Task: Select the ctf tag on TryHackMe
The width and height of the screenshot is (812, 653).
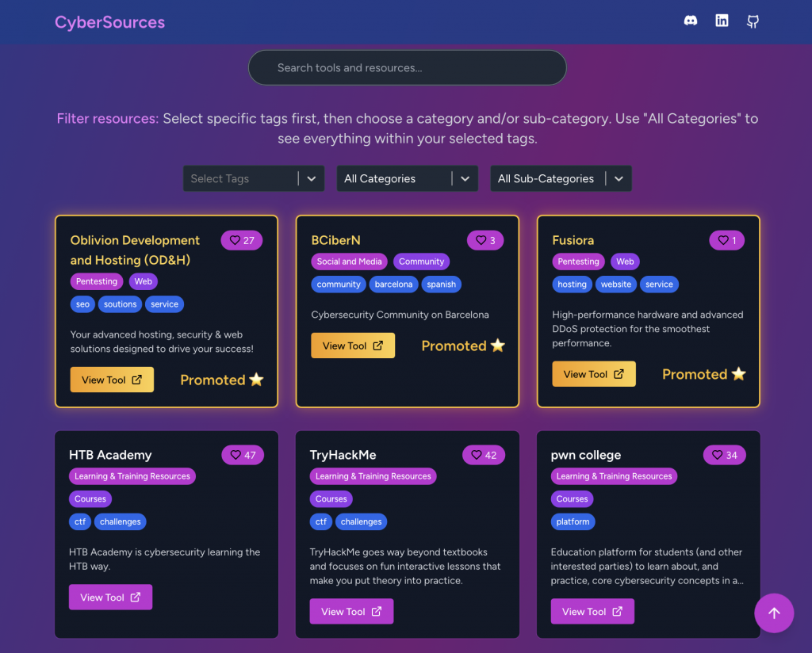Action: 321,521
